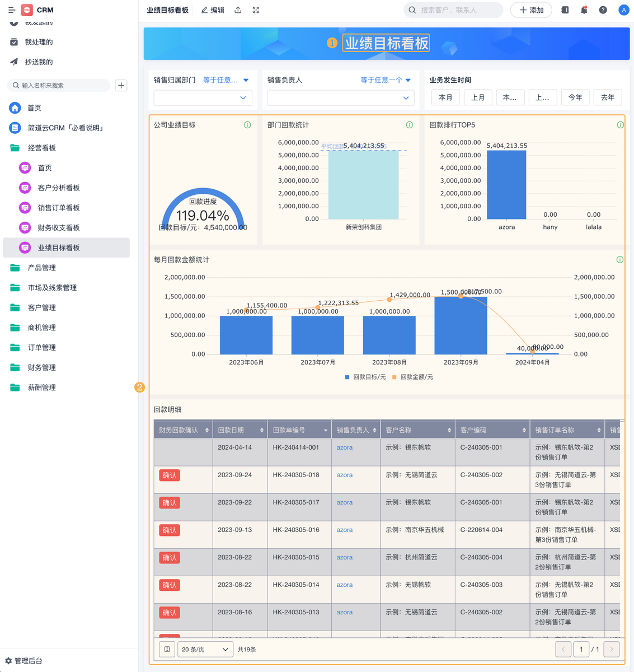Click sidebar search field 输入名称来搜索
The height and width of the screenshot is (672, 634).
(x=59, y=85)
